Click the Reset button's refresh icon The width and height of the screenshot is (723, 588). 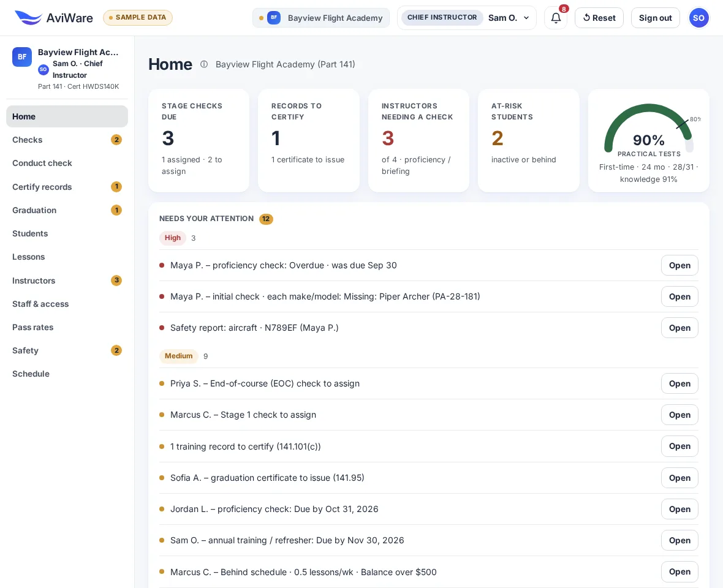586,18
